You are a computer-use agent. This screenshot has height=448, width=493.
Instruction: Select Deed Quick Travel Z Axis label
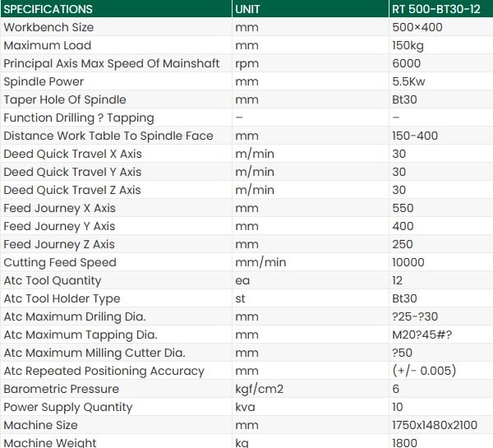click(72, 191)
